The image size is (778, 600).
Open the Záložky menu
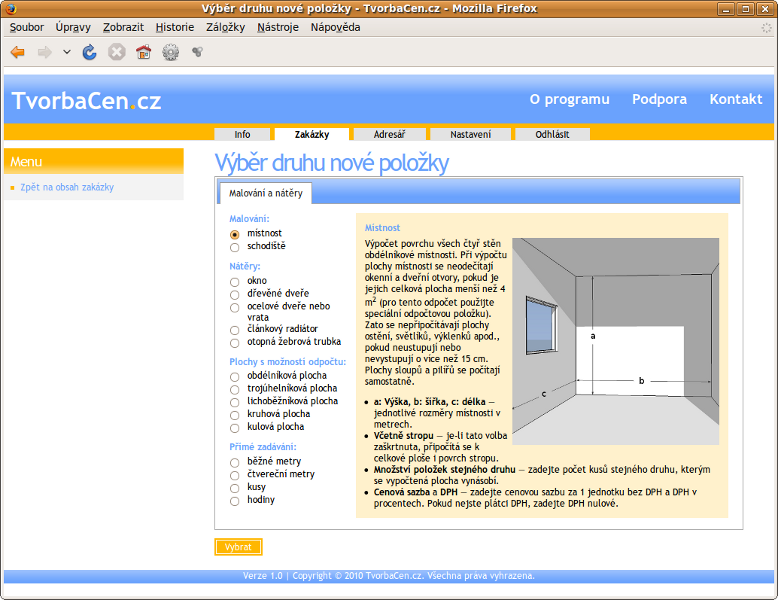tap(225, 27)
